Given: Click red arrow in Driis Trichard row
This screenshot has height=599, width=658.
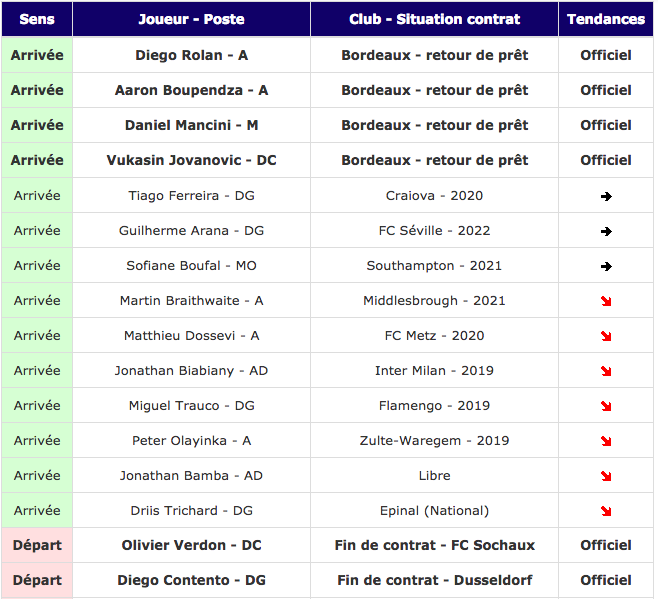Looking at the screenshot, I should pos(606,511).
